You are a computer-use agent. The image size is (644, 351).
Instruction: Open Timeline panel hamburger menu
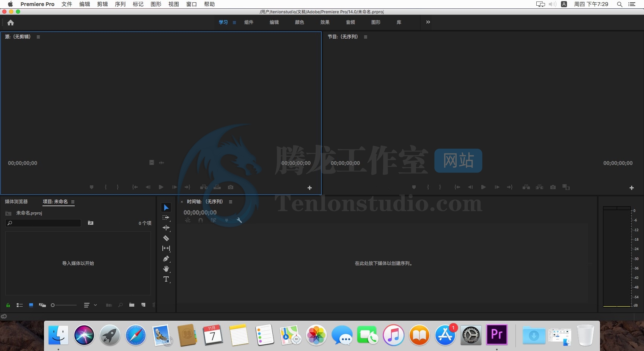point(231,202)
